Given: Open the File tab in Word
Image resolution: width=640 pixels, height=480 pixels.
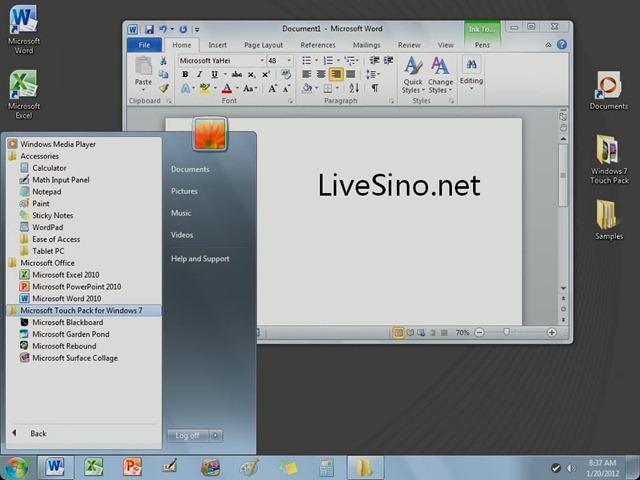Looking at the screenshot, I should point(144,45).
